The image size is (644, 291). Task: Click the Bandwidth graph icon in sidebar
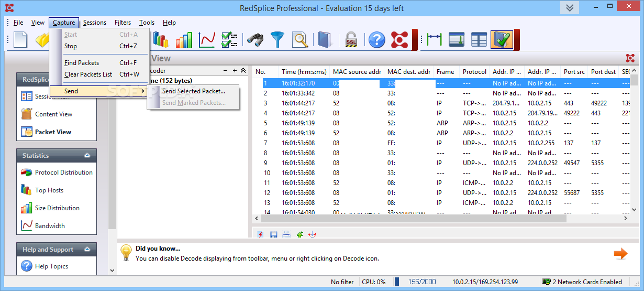tap(27, 226)
